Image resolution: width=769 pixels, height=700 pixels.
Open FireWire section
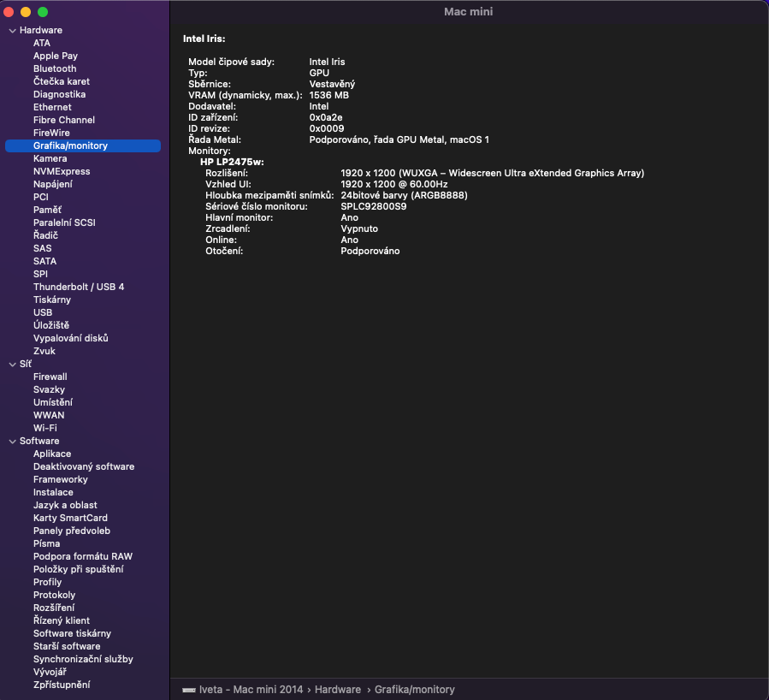pos(51,133)
